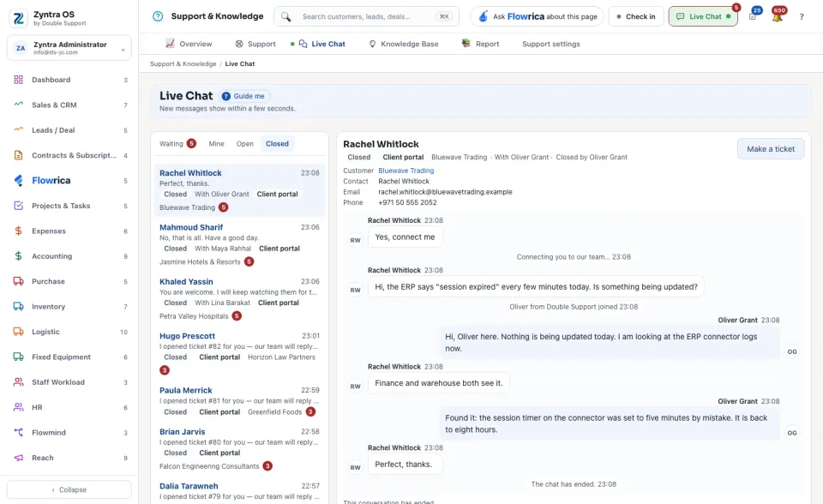The image size is (823, 504).
Task: Click the Zyntra OS logo
Action: [x=18, y=18]
